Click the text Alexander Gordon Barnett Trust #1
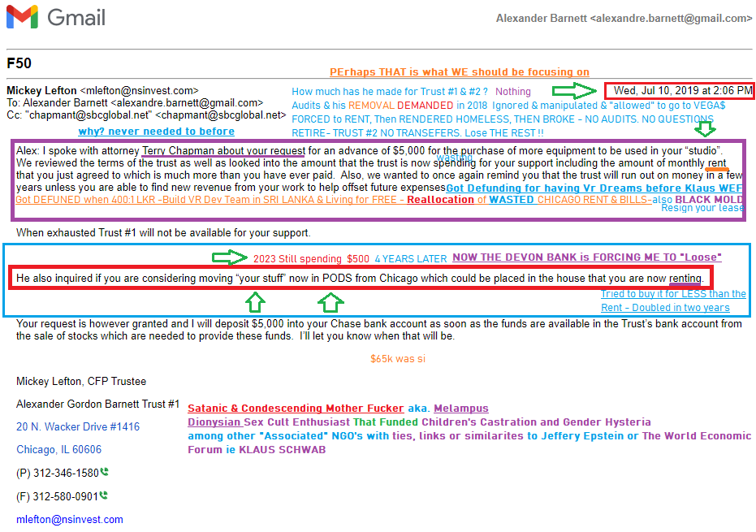Screen dimensions: 756x532 coord(98,404)
